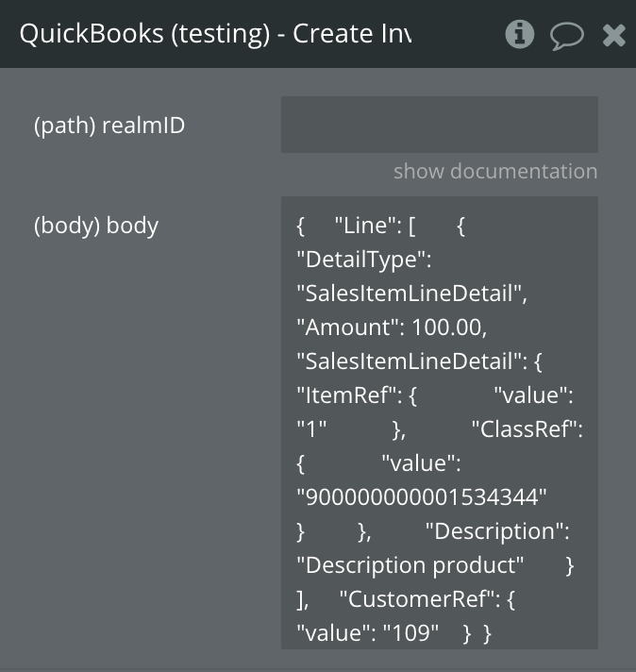This screenshot has height=672, width=636.
Task: Click the QuickBooks (testing) panel title
Action: click(x=215, y=34)
